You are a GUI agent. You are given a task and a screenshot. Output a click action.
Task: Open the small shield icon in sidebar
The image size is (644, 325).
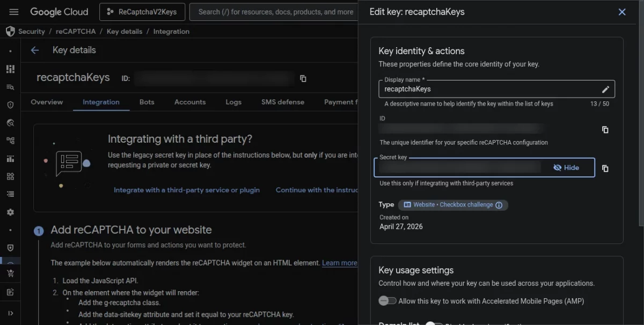click(10, 248)
